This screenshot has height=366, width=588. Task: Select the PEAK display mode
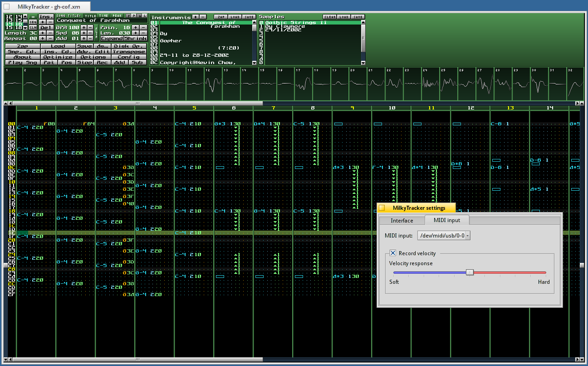pos(117,16)
